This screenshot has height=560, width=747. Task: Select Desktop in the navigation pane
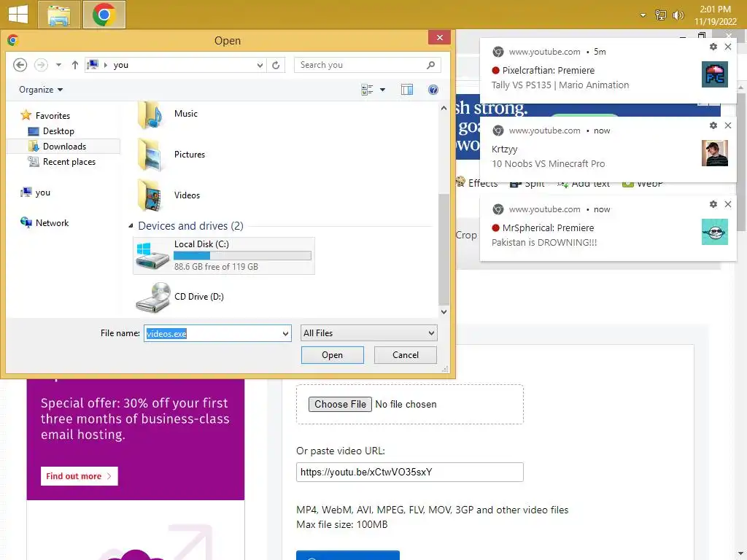(x=51, y=131)
